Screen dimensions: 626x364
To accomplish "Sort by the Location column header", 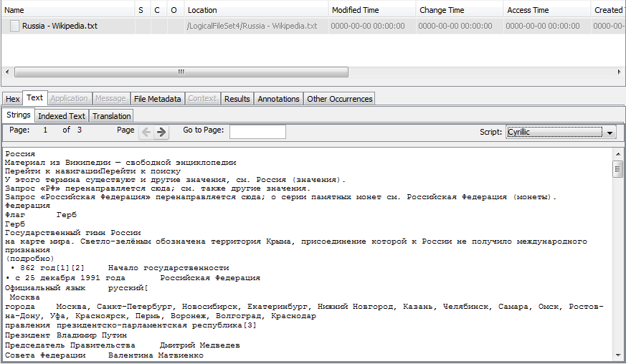I will point(256,10).
